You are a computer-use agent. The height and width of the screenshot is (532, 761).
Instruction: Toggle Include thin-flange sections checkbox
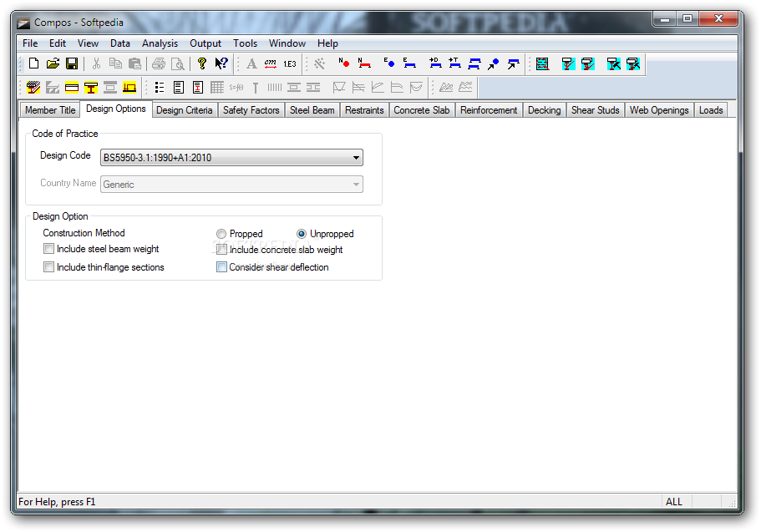tap(48, 267)
